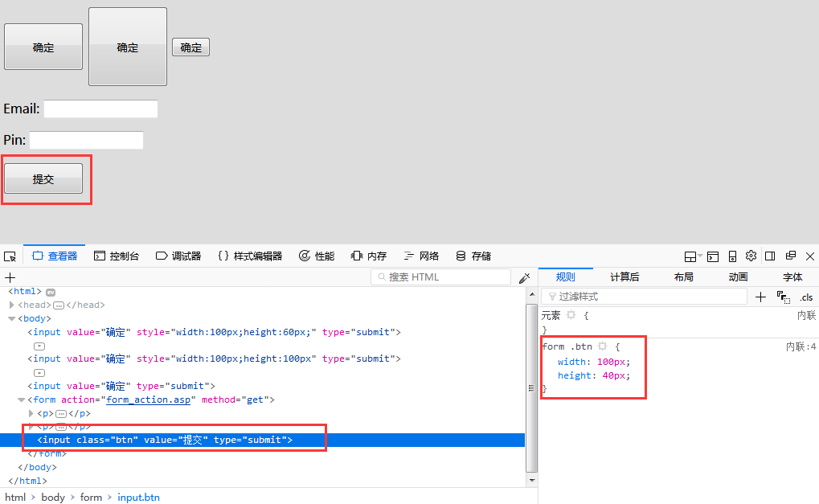Follow the form_action.asp link
This screenshot has height=504, width=819.
pyautogui.click(x=149, y=400)
